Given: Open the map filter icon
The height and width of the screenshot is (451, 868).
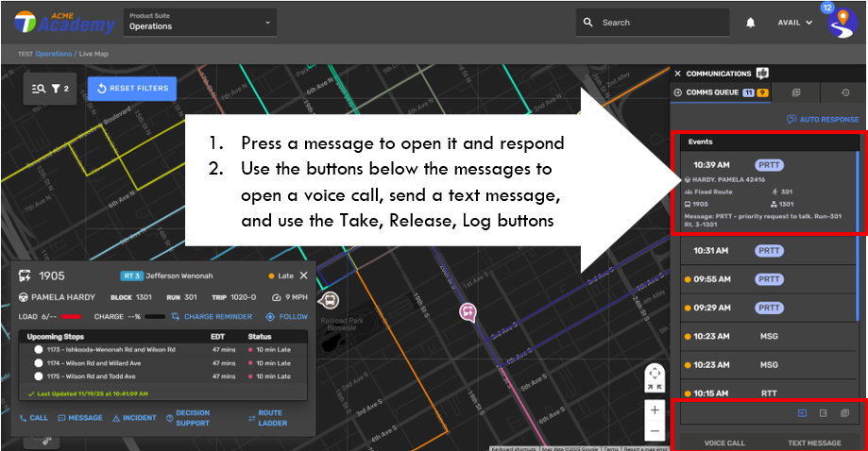Looking at the screenshot, I should 59,89.
